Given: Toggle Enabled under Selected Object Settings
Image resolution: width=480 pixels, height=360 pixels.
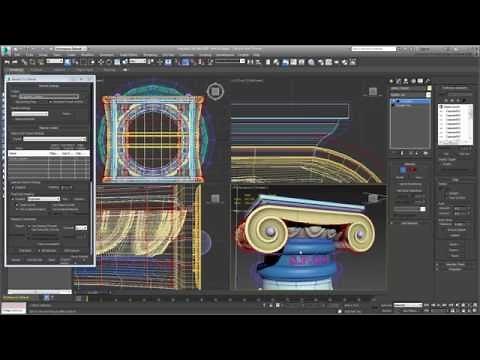Looking at the screenshot, I should point(14,187).
